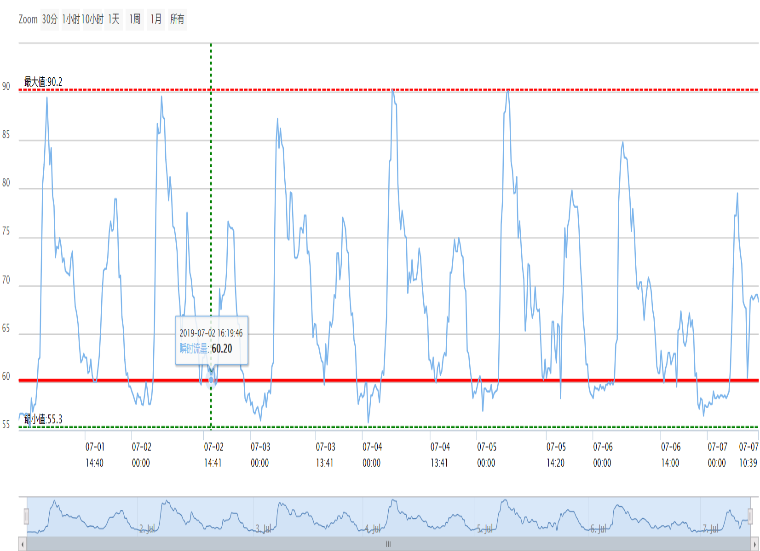Choose the 1月 zoom range
Image resolution: width=760 pixels, height=551 pixels.
pyautogui.click(x=156, y=19)
